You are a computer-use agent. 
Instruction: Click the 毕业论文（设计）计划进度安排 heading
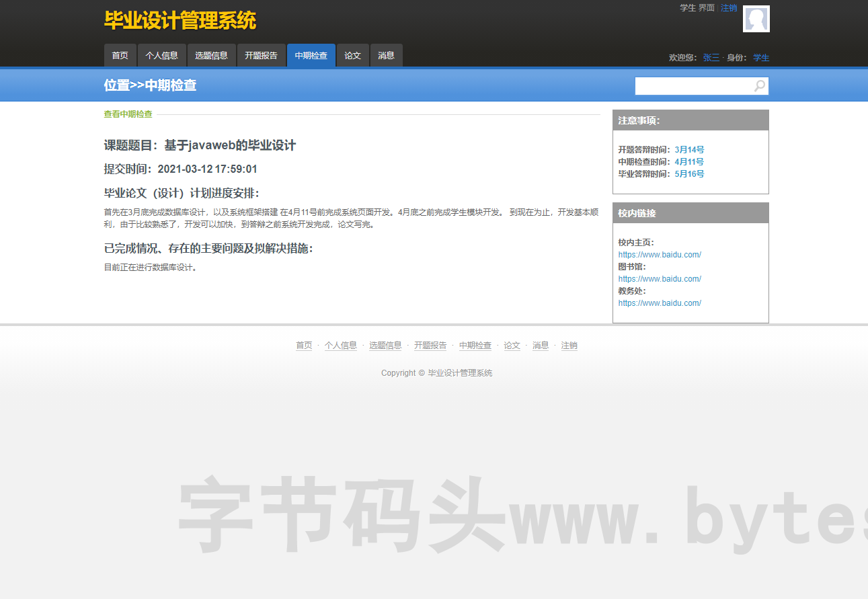pyautogui.click(x=182, y=193)
